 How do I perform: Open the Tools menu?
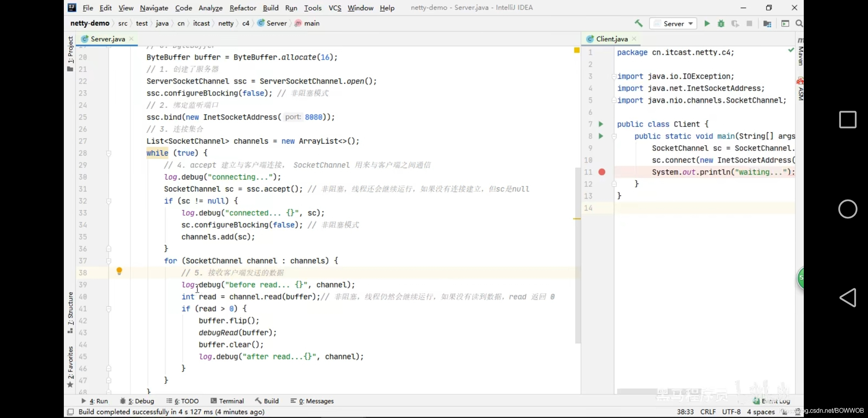tap(313, 8)
